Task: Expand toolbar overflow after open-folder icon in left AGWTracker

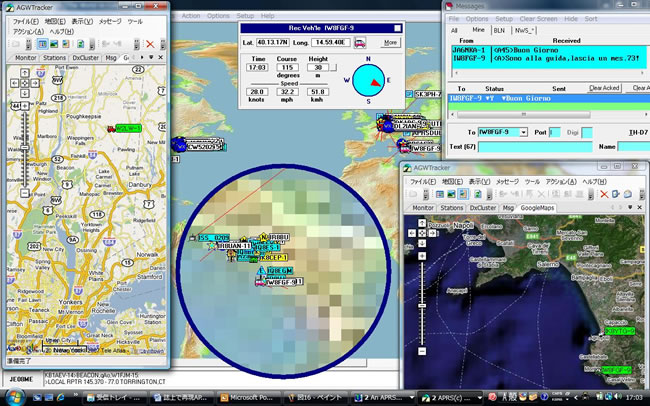Action: click(29, 44)
